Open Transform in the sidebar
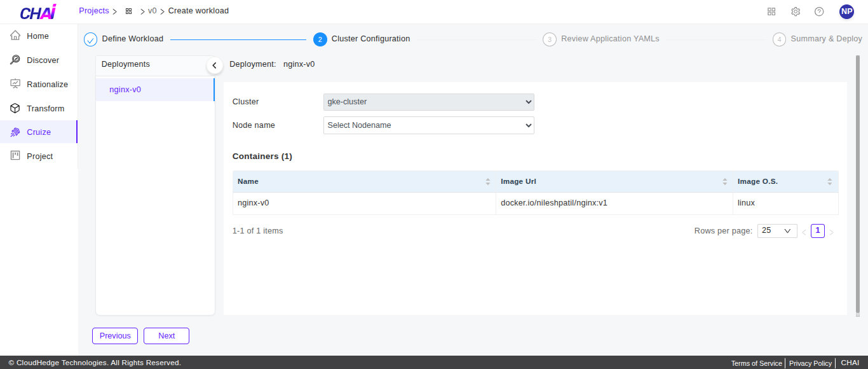868x369 pixels. [45, 109]
